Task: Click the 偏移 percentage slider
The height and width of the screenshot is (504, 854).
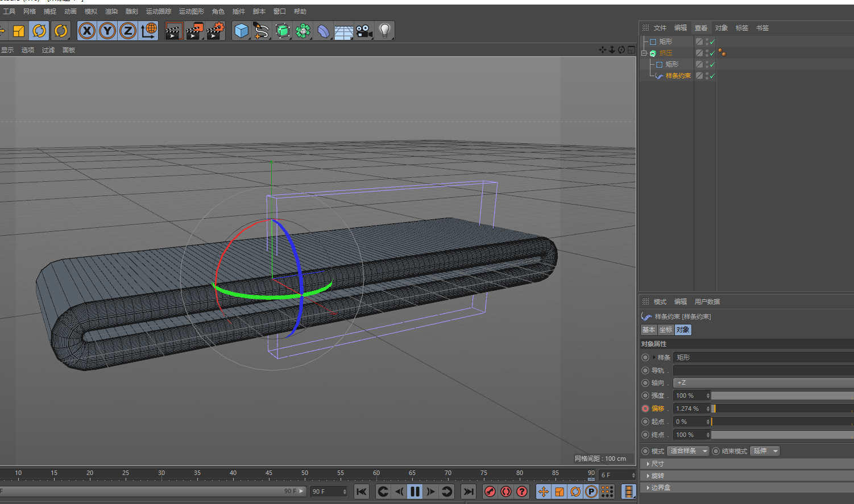Action: coord(782,409)
